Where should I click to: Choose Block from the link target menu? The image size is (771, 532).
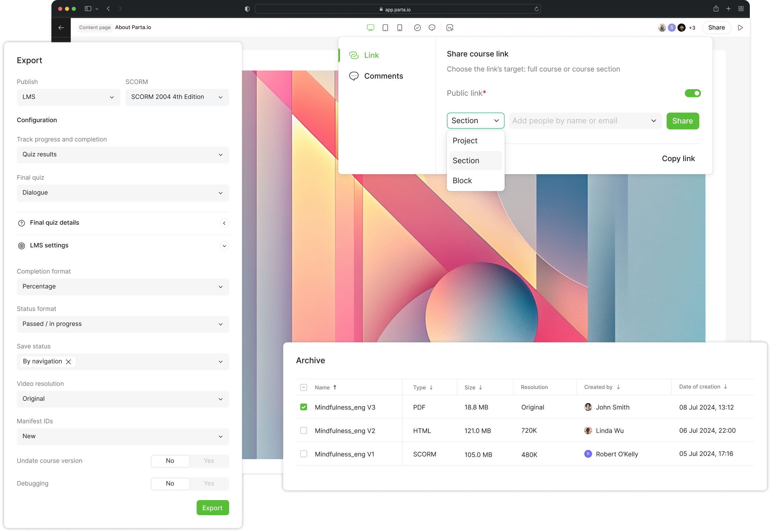pyautogui.click(x=462, y=181)
